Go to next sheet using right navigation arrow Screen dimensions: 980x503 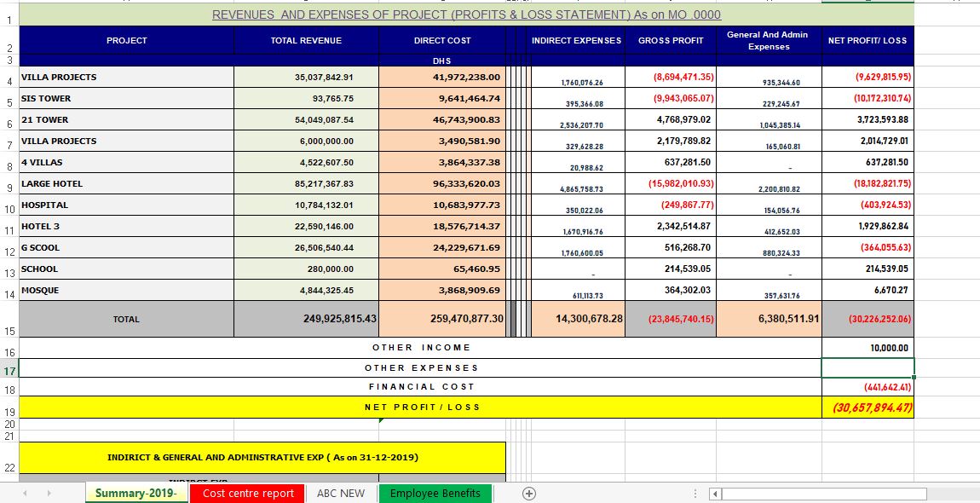click(49, 494)
